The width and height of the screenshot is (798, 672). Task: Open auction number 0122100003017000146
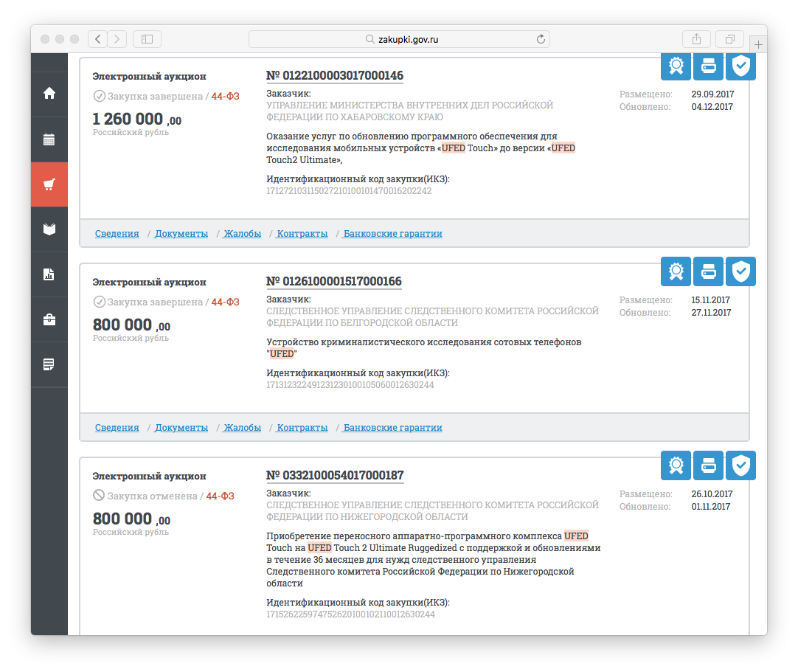tap(334, 76)
